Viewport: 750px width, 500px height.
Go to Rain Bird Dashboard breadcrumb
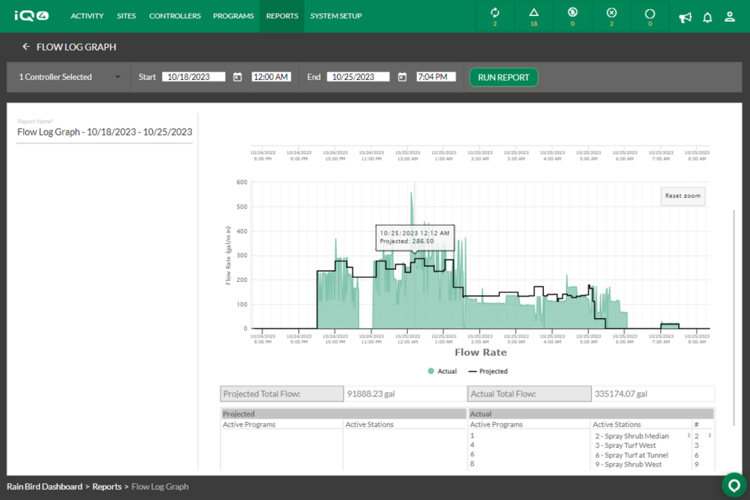click(44, 487)
